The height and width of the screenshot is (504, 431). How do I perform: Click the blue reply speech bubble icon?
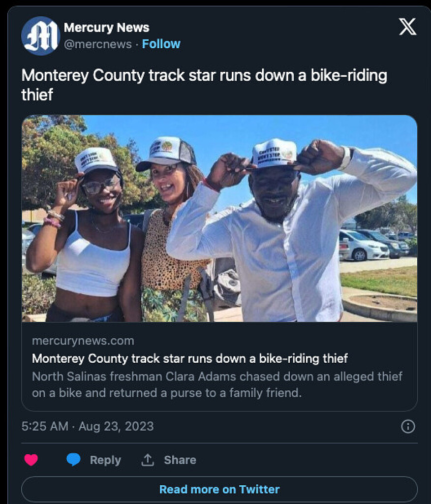click(73, 460)
